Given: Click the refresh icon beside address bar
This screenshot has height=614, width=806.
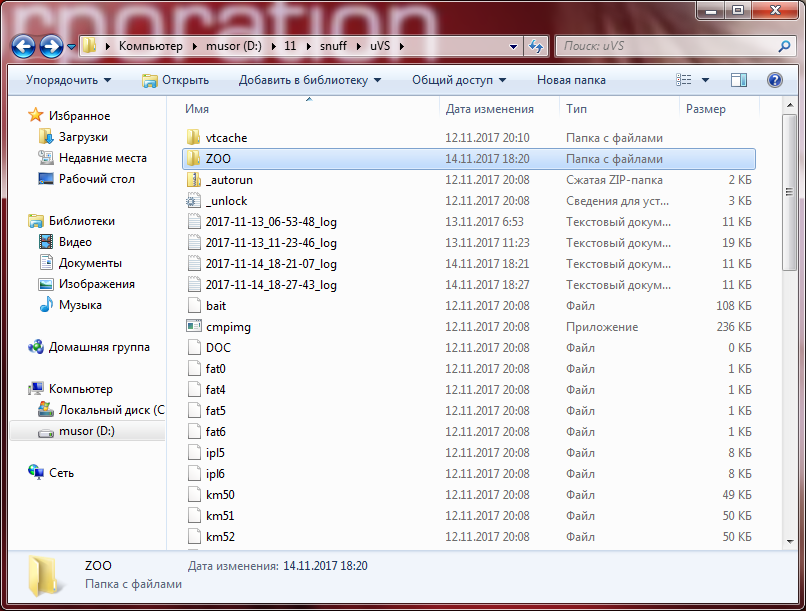Looking at the screenshot, I should pos(535,46).
